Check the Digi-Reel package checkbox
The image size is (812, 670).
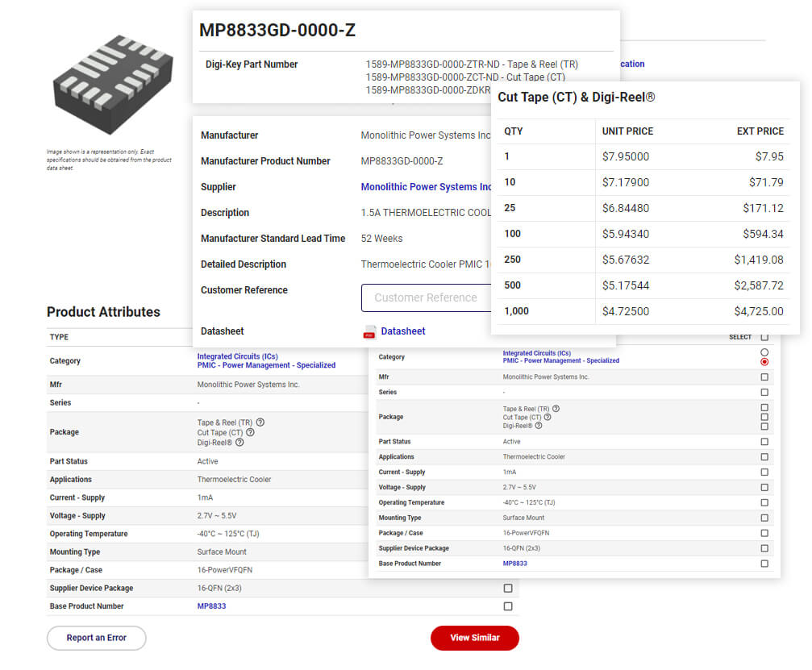764,427
